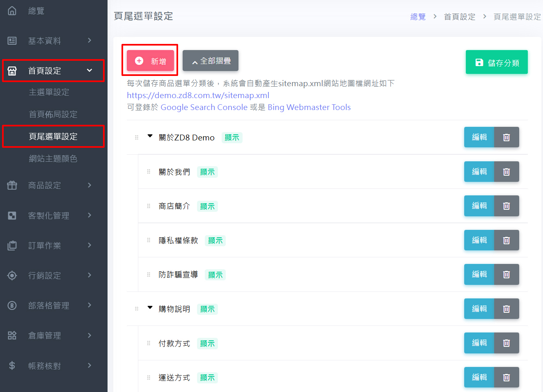Delete the 隱私權條款 row via trash icon
This screenshot has width=543, height=392.
point(506,240)
